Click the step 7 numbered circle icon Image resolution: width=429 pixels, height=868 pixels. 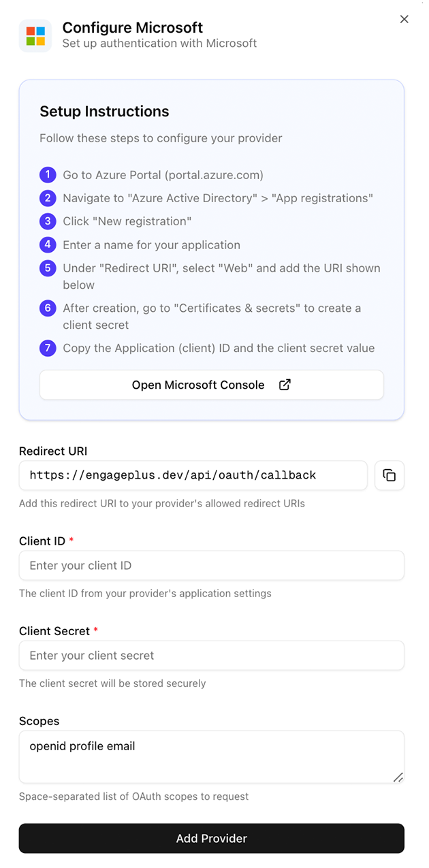47,348
